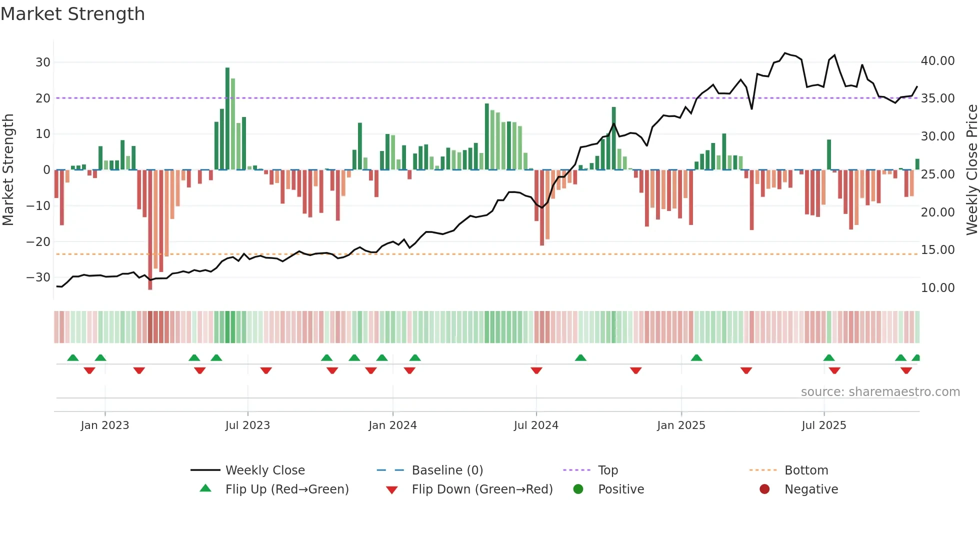Click the Jul 2023 x-axis label
This screenshot has width=980, height=551.
point(247,425)
